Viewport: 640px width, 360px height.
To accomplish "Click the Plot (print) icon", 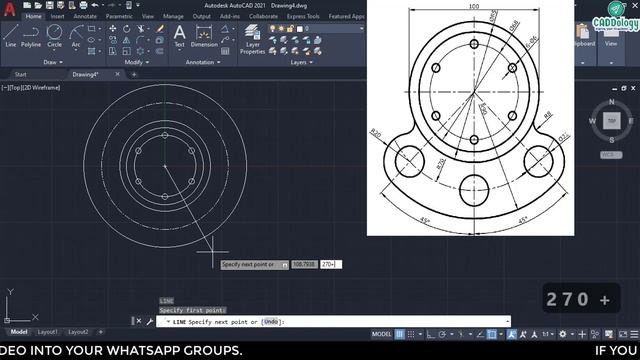I will click(83, 5).
